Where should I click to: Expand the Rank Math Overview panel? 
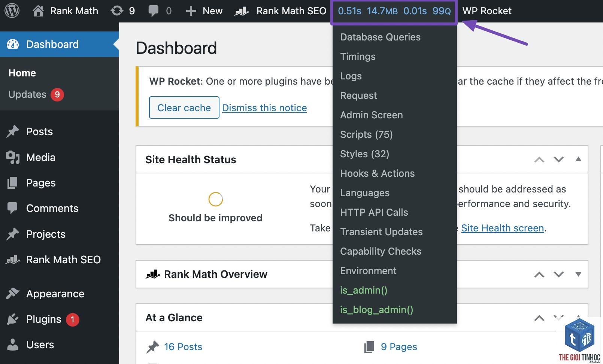[x=578, y=274]
